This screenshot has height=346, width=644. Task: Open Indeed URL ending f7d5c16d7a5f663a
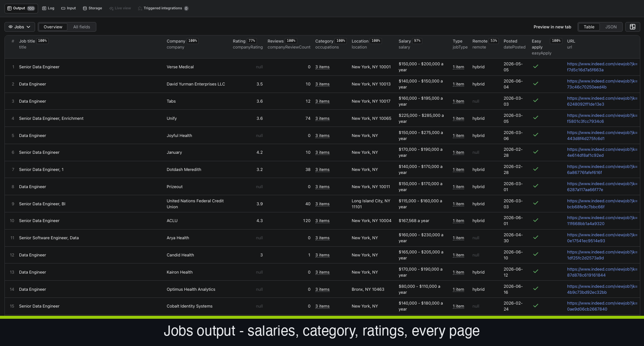602,67
